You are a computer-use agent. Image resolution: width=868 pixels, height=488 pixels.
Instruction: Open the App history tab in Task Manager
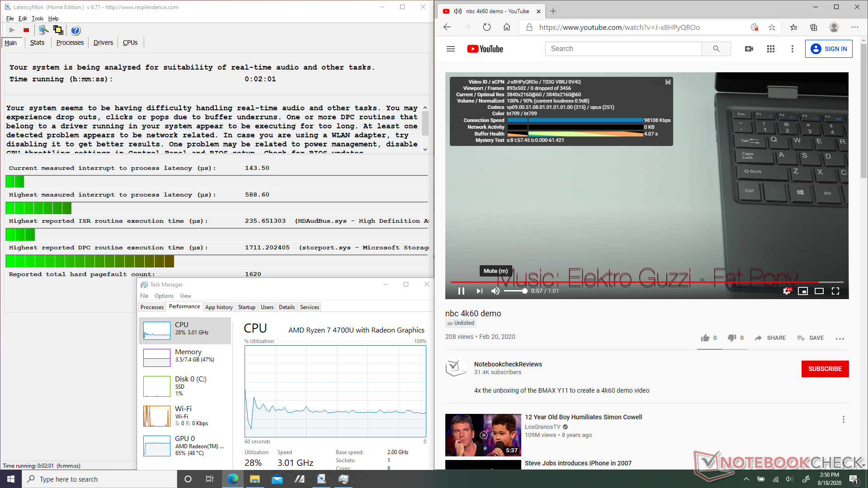tap(219, 307)
